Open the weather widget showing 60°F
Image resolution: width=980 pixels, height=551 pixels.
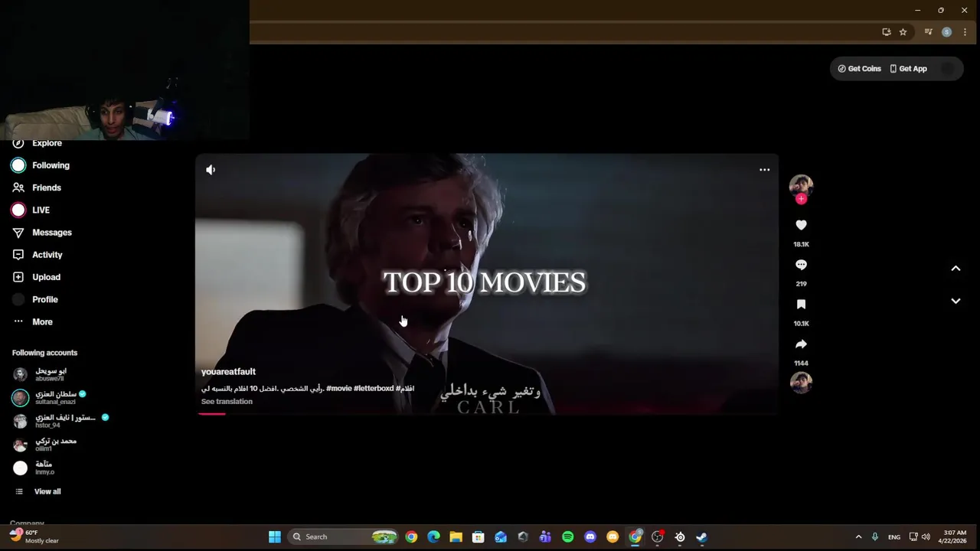(x=34, y=536)
